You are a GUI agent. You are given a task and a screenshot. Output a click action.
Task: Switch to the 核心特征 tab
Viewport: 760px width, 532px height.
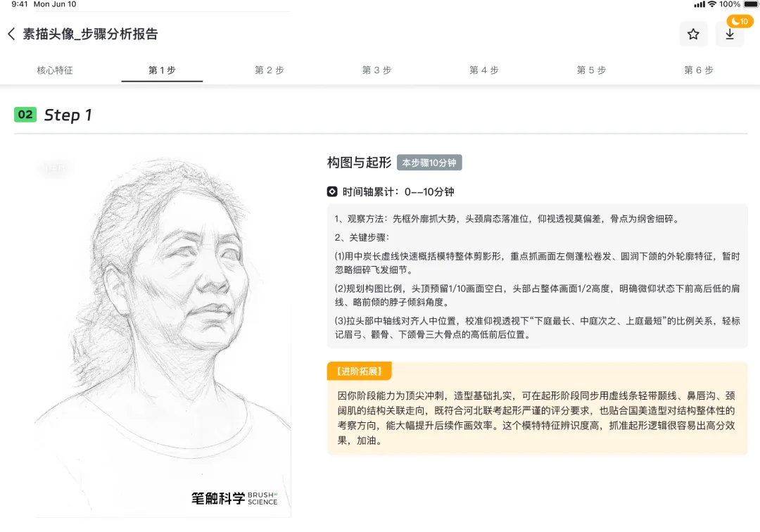[x=55, y=70]
